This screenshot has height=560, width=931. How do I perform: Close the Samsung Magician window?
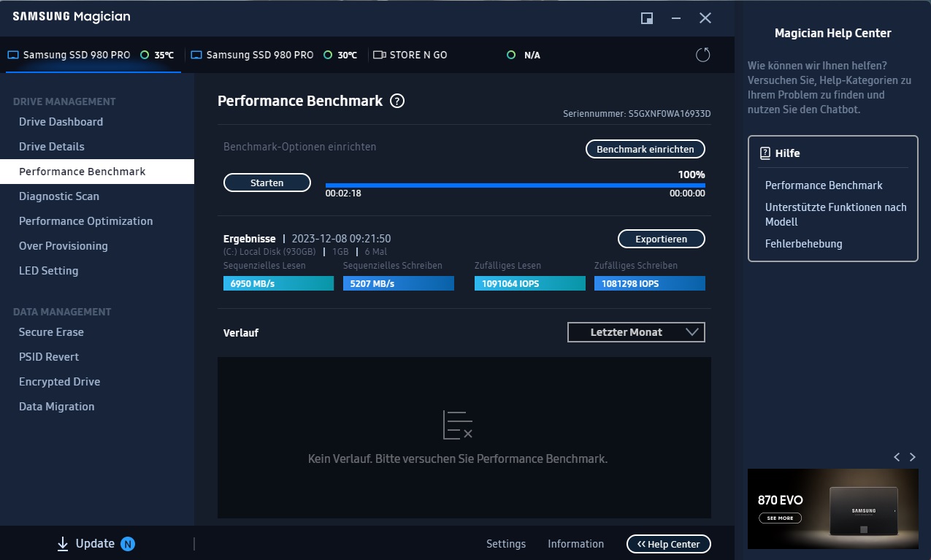[x=705, y=18]
